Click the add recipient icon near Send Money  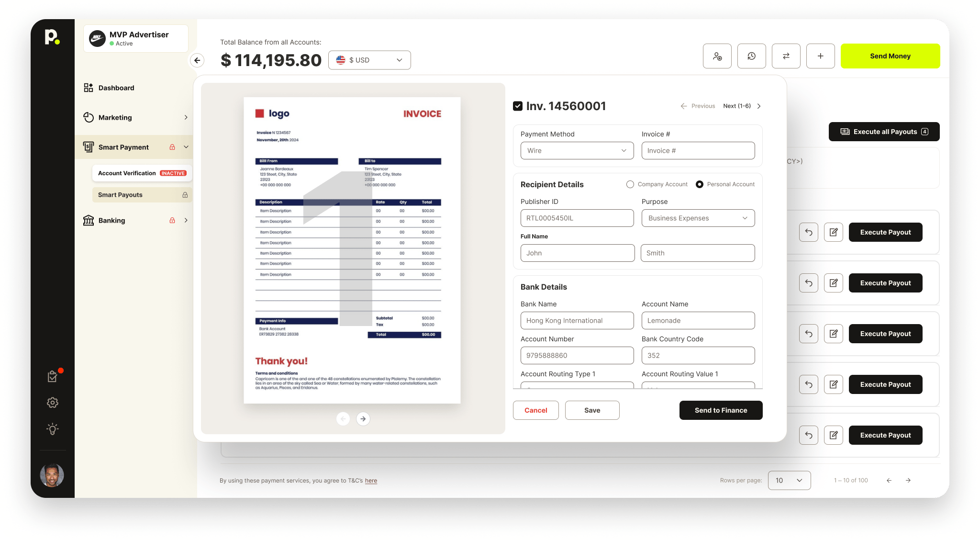pos(717,56)
